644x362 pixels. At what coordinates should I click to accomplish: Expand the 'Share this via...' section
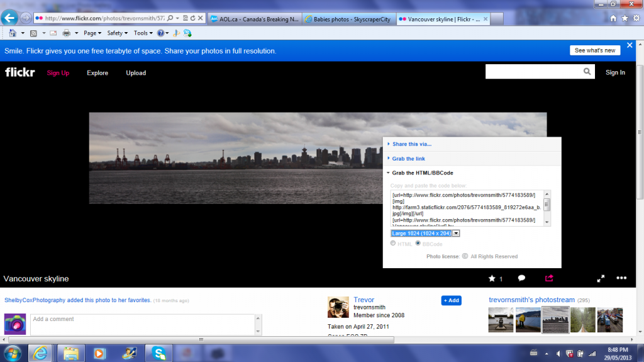coord(411,144)
